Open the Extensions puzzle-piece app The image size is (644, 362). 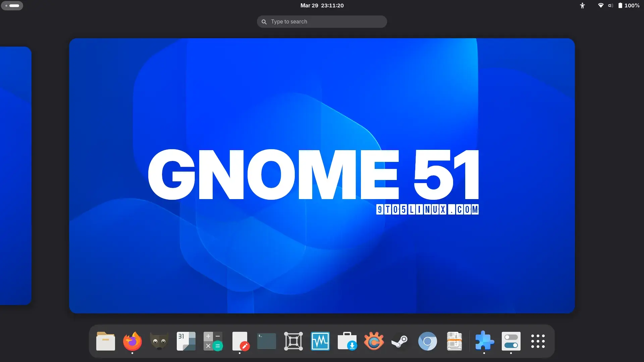484,341
